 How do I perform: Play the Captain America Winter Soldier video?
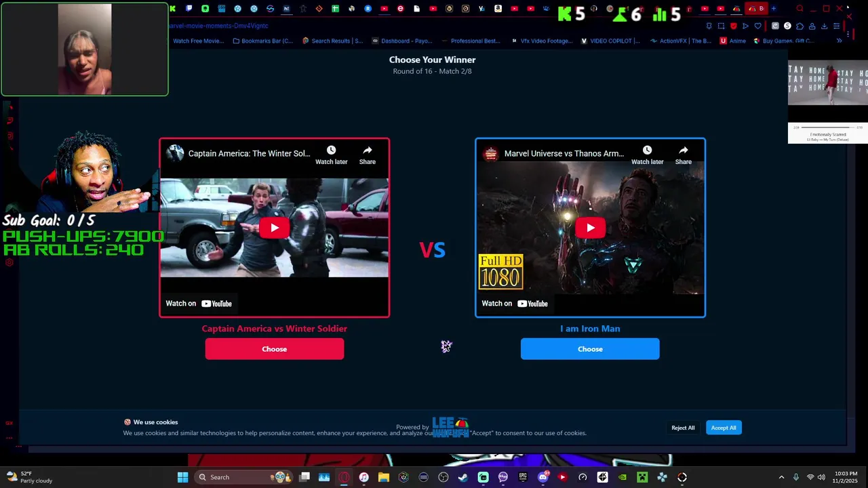point(274,228)
